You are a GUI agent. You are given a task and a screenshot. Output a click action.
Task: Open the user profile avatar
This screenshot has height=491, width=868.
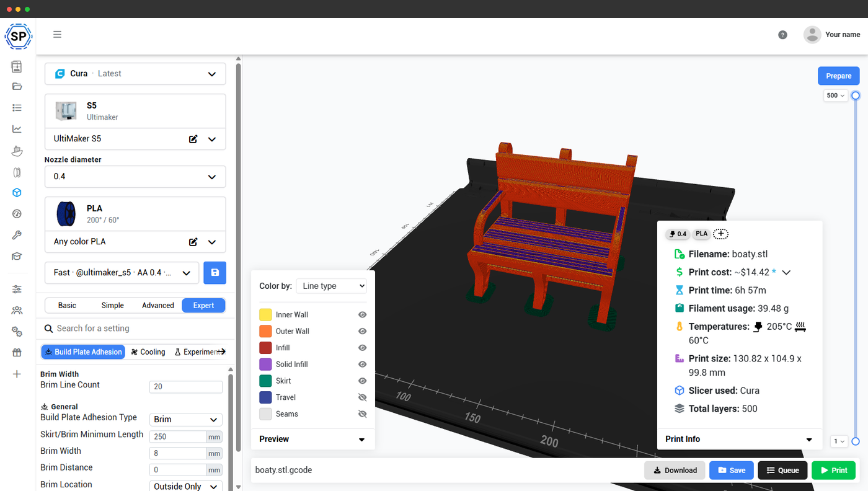(812, 35)
